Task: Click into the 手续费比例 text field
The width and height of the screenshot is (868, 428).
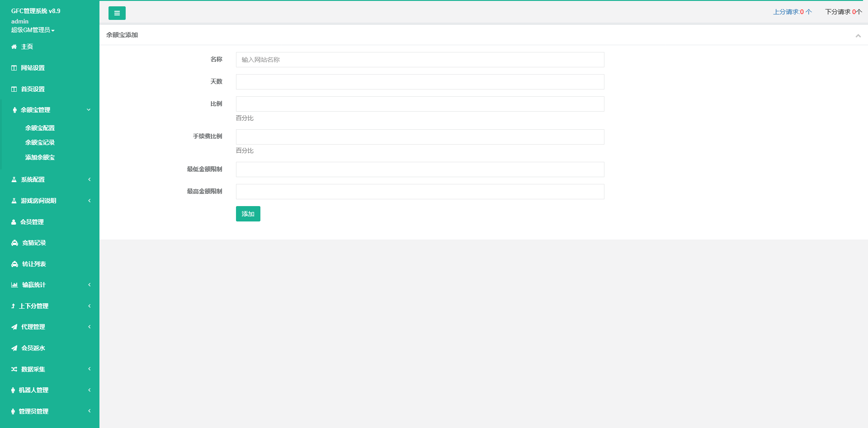Action: point(420,137)
